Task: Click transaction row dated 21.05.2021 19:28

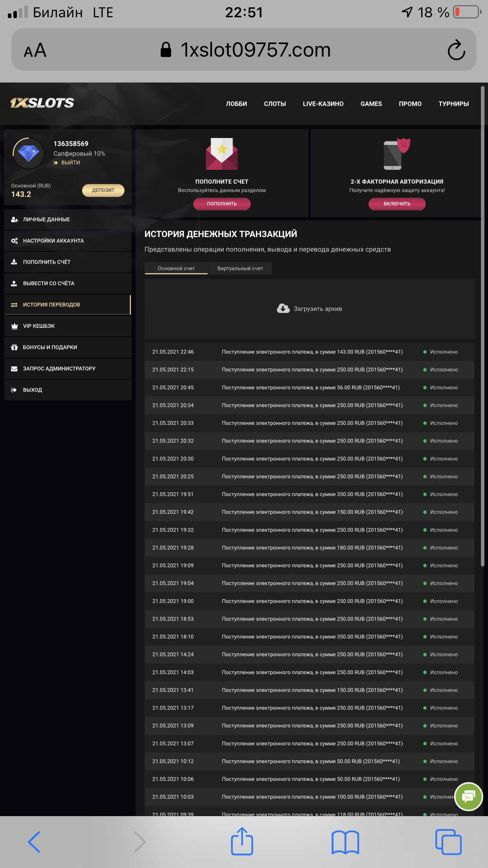Action: (x=310, y=548)
